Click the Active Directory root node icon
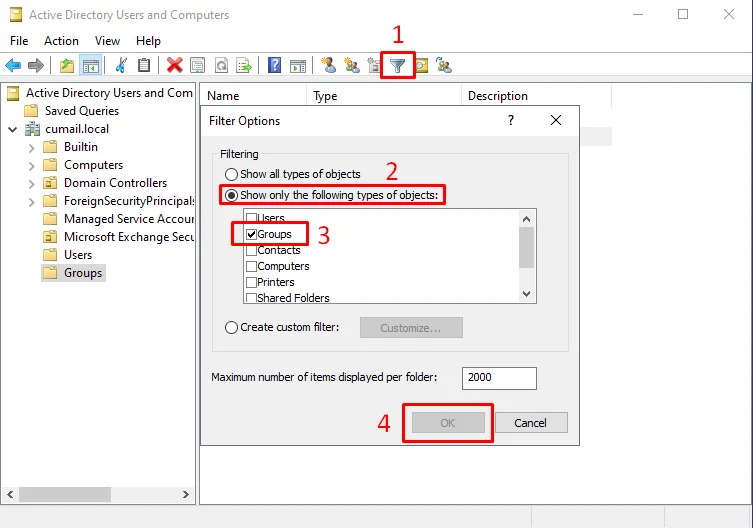Image resolution: width=753 pixels, height=528 pixels. tap(13, 93)
